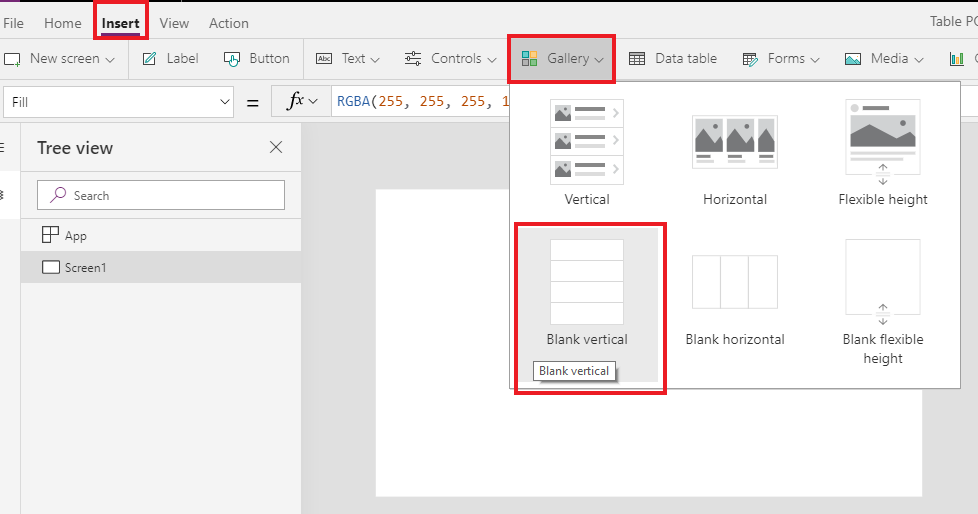
Task: Choose the Blank flexible height gallery
Action: pyautogui.click(x=883, y=302)
